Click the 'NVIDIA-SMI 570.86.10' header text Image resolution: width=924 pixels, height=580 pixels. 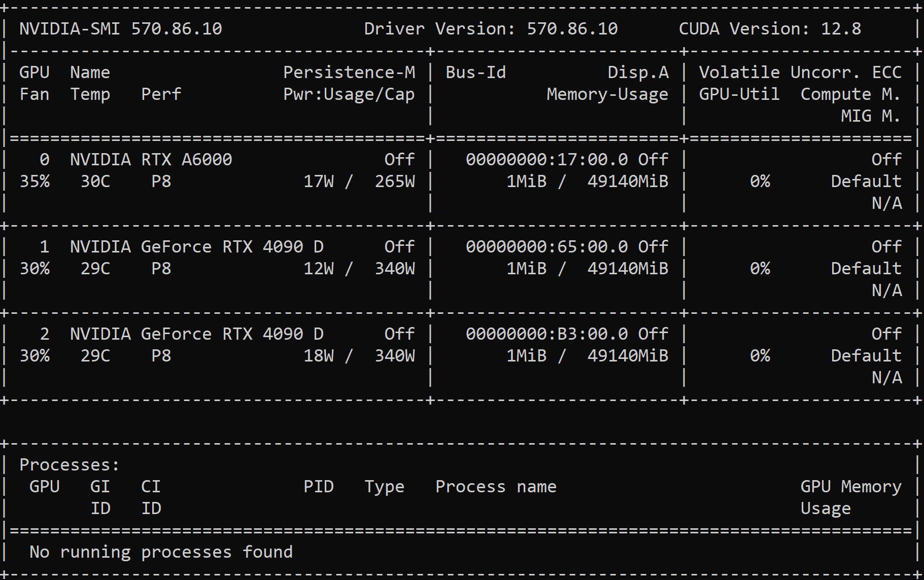[x=121, y=28]
